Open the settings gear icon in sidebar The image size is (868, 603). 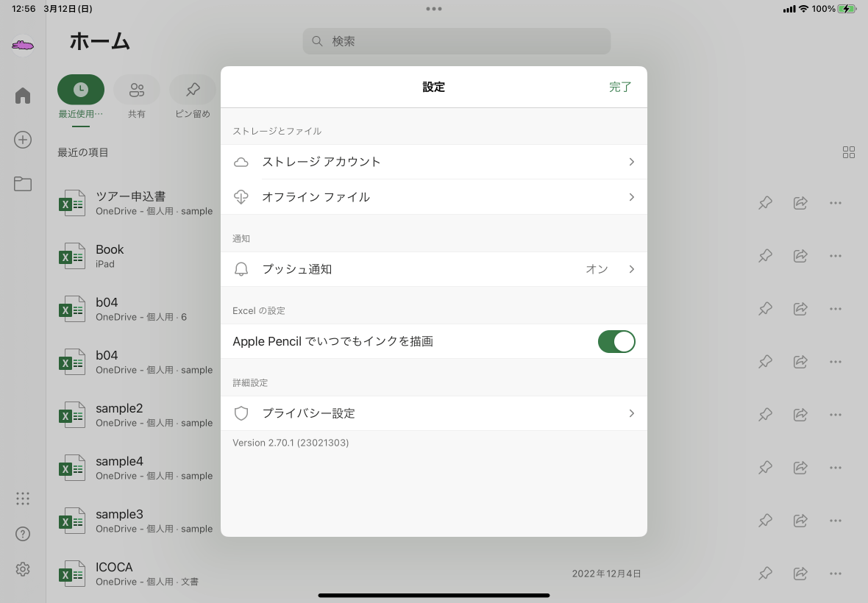tap(23, 569)
